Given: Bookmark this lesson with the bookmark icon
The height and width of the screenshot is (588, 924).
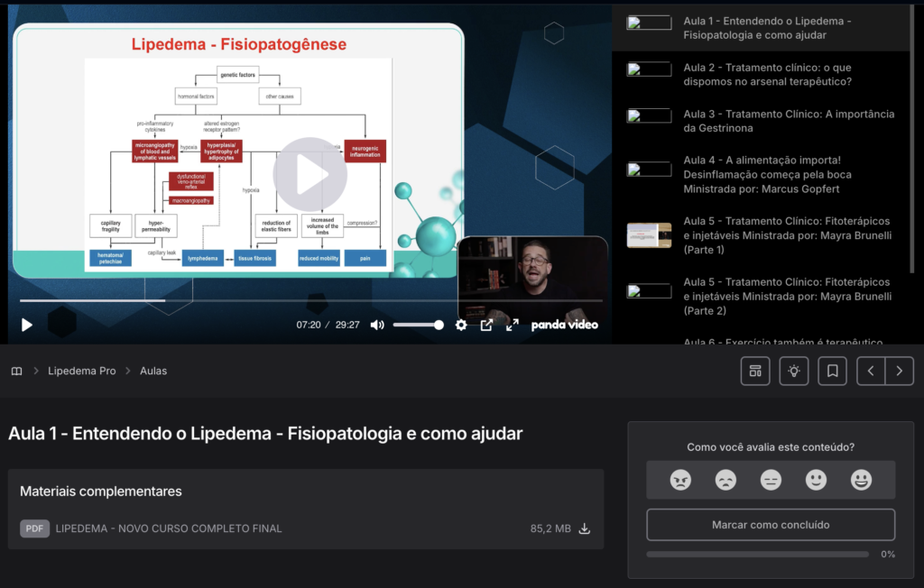Looking at the screenshot, I should (832, 372).
